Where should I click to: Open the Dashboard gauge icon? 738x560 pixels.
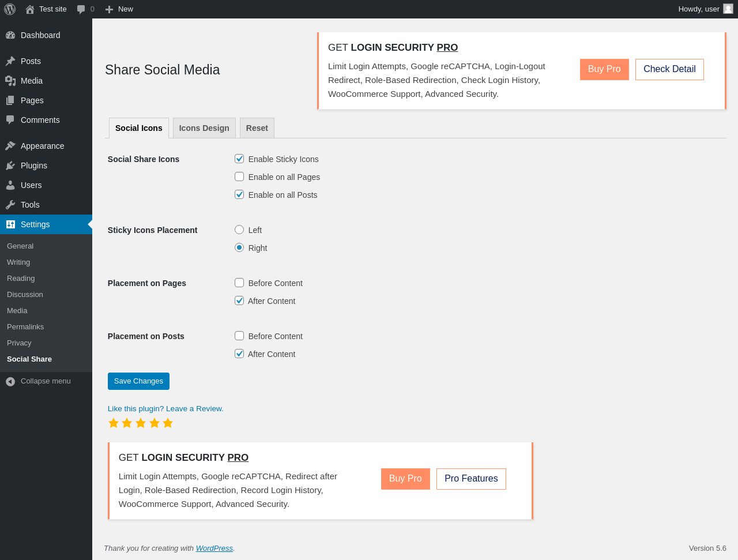pos(10,35)
